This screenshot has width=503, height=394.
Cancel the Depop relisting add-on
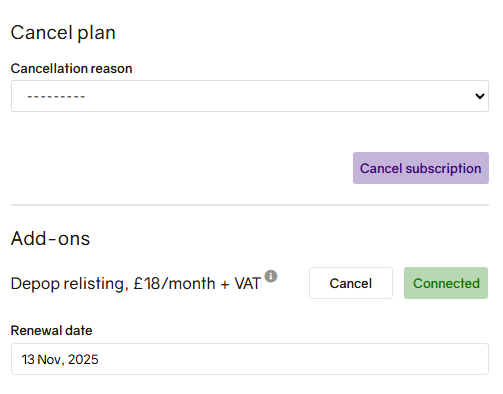[x=351, y=283]
